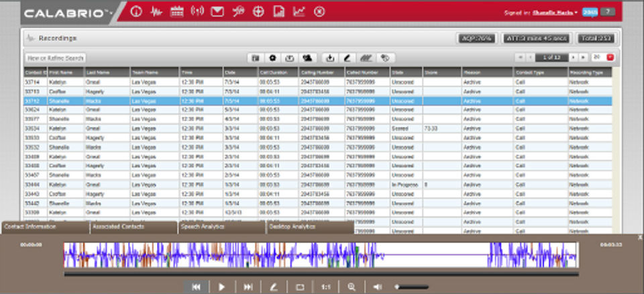Go to the next page of recordings
The height and width of the screenshot is (294, 644).
574,58
